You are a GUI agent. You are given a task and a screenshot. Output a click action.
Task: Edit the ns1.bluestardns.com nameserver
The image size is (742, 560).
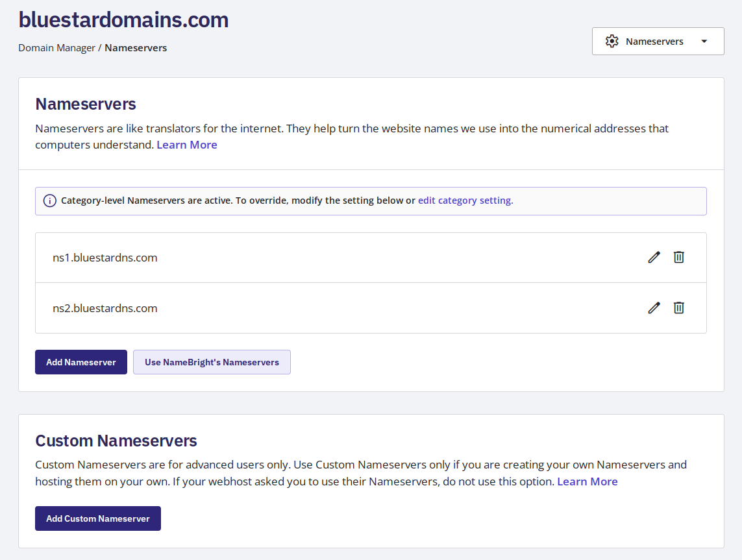(x=654, y=258)
